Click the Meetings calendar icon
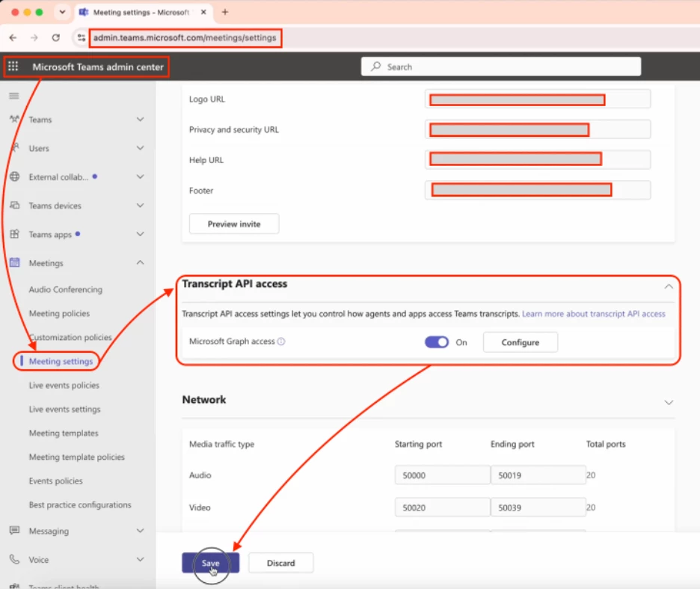Viewport: 700px width, 589px height. (15, 262)
